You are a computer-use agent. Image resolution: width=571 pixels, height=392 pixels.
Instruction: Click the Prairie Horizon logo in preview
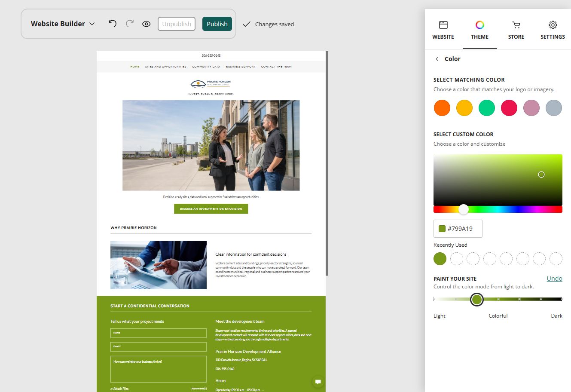click(211, 83)
